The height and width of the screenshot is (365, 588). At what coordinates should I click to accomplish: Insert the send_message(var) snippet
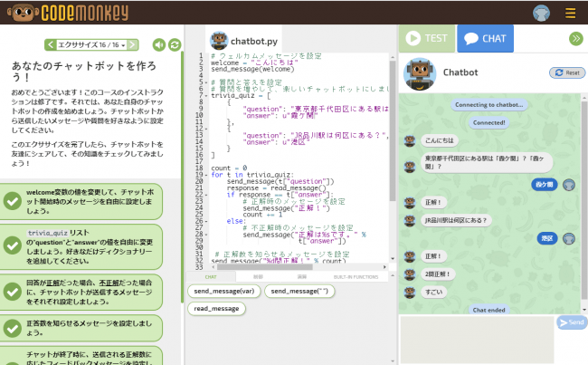(x=223, y=291)
